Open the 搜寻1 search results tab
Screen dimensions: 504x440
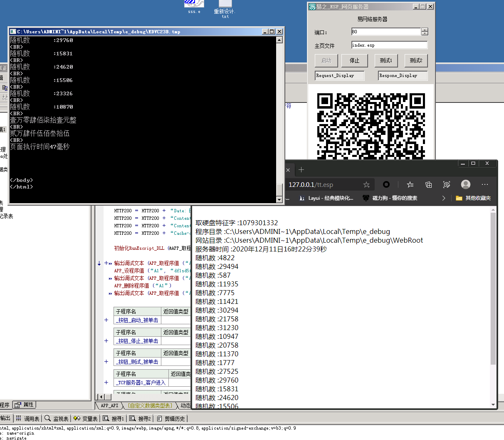[114, 418]
